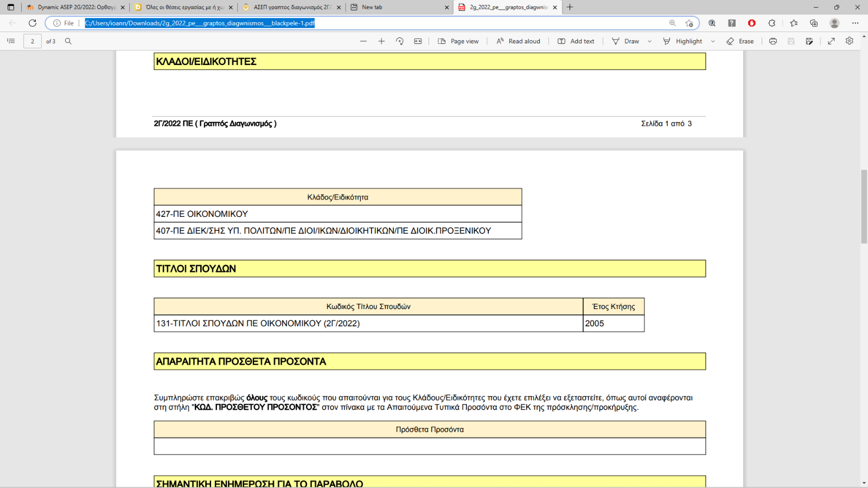868x488 pixels.
Task: Open the shield search extension
Action: click(x=712, y=23)
